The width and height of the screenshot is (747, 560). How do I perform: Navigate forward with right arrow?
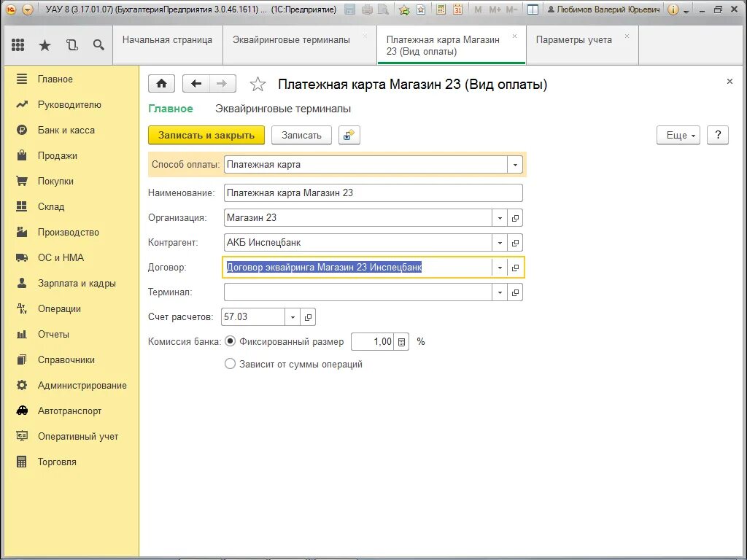222,84
